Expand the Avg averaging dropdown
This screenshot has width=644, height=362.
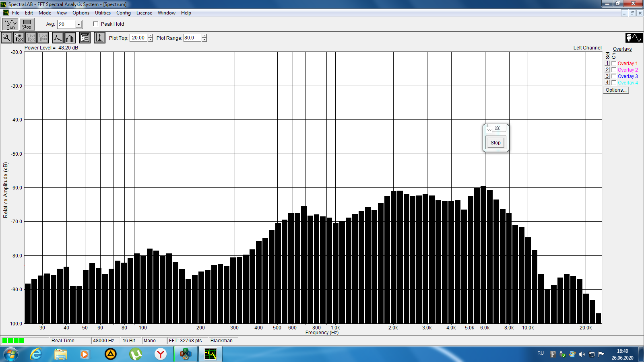(78, 25)
